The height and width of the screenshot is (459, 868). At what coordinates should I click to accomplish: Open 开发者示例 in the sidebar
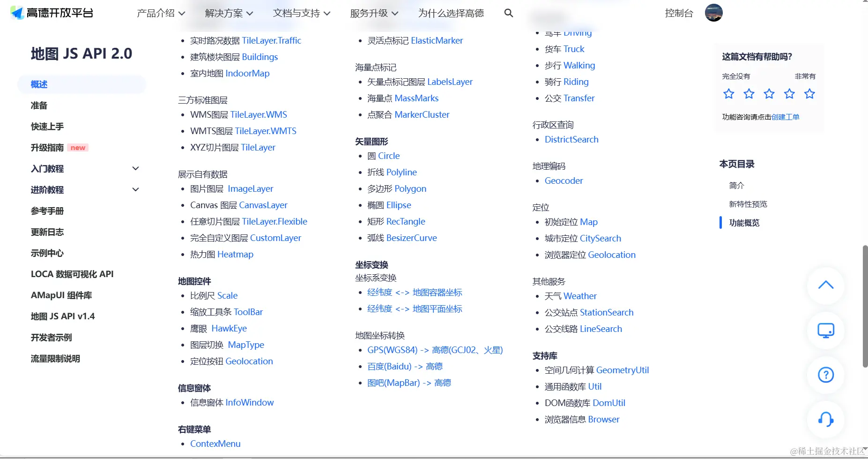tap(52, 338)
